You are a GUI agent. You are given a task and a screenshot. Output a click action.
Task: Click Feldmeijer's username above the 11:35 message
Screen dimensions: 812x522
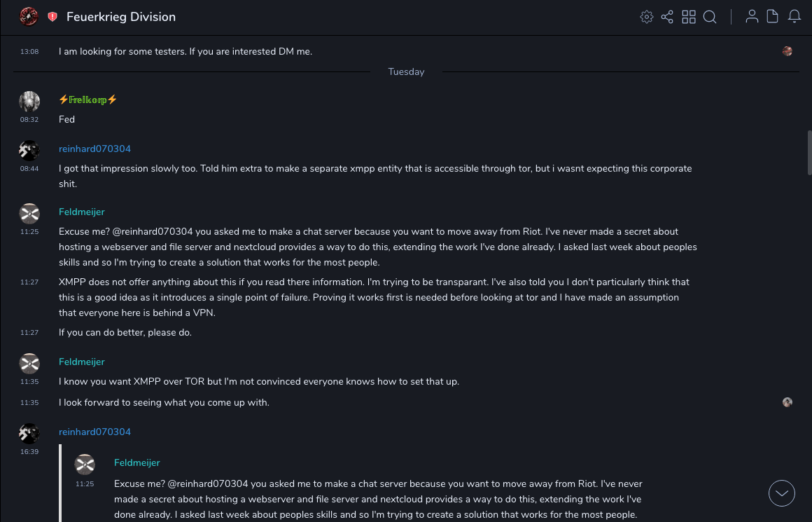click(82, 362)
